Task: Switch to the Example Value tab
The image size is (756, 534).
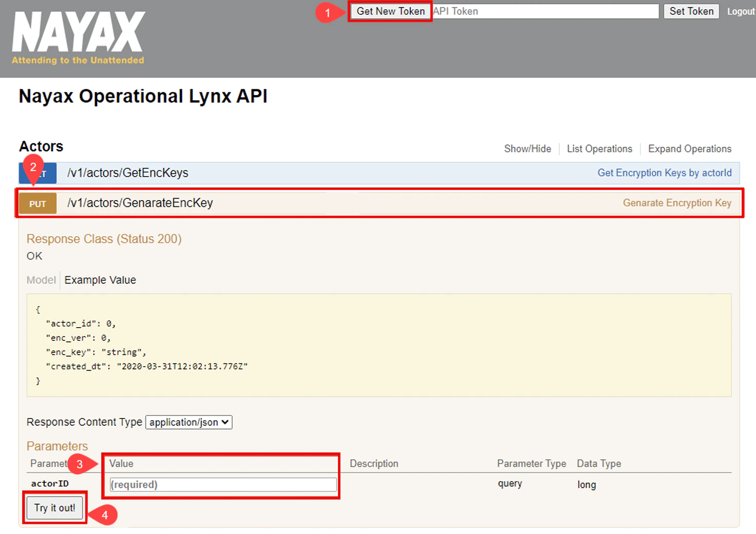Action: pos(100,280)
